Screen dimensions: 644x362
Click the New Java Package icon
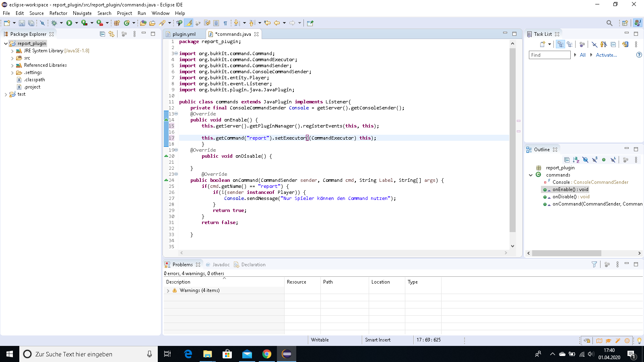(x=117, y=23)
